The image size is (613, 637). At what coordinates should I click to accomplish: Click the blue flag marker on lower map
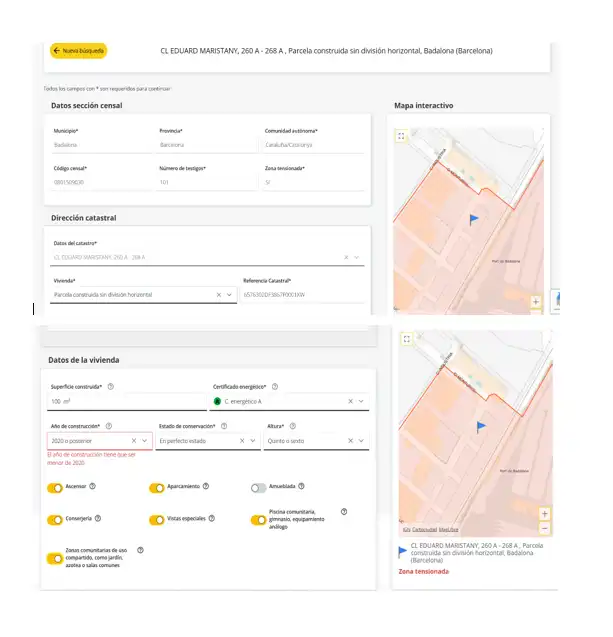pyautogui.click(x=481, y=427)
